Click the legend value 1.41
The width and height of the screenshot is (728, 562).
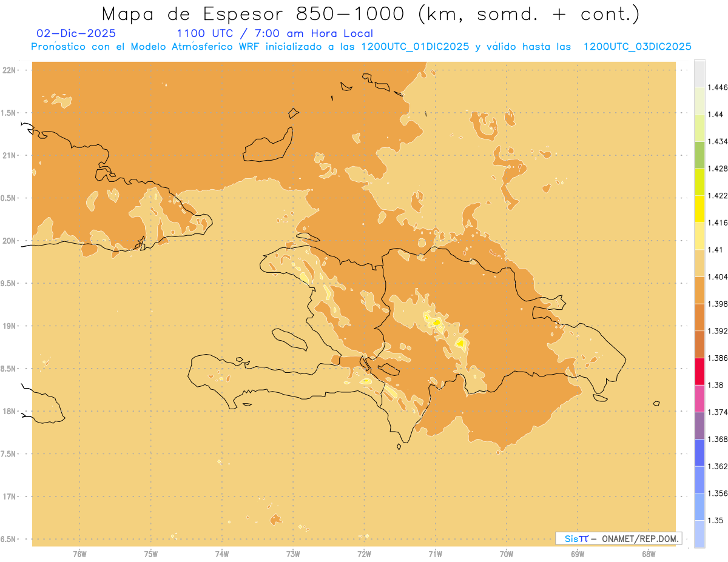715,250
